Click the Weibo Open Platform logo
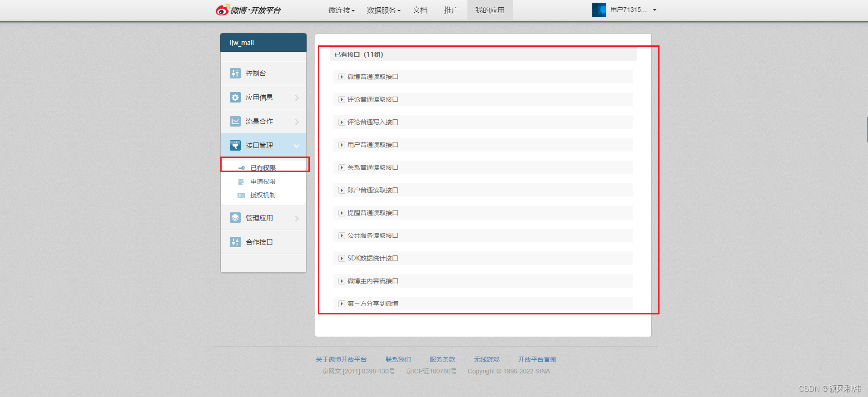 (248, 10)
